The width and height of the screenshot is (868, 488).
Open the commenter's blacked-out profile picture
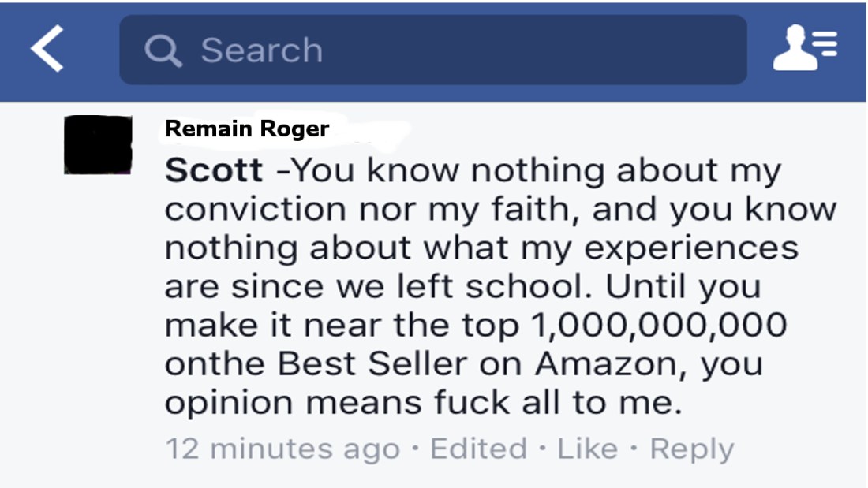[x=98, y=145]
